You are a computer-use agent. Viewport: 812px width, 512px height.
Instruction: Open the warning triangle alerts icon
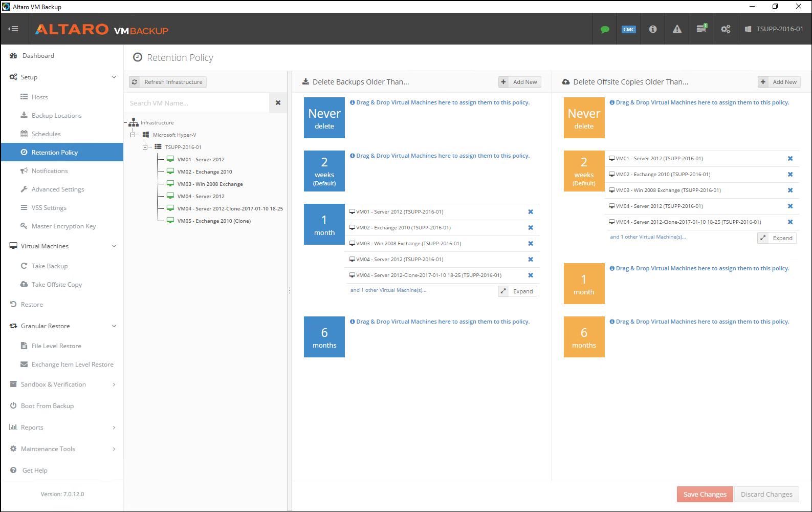[677, 29]
